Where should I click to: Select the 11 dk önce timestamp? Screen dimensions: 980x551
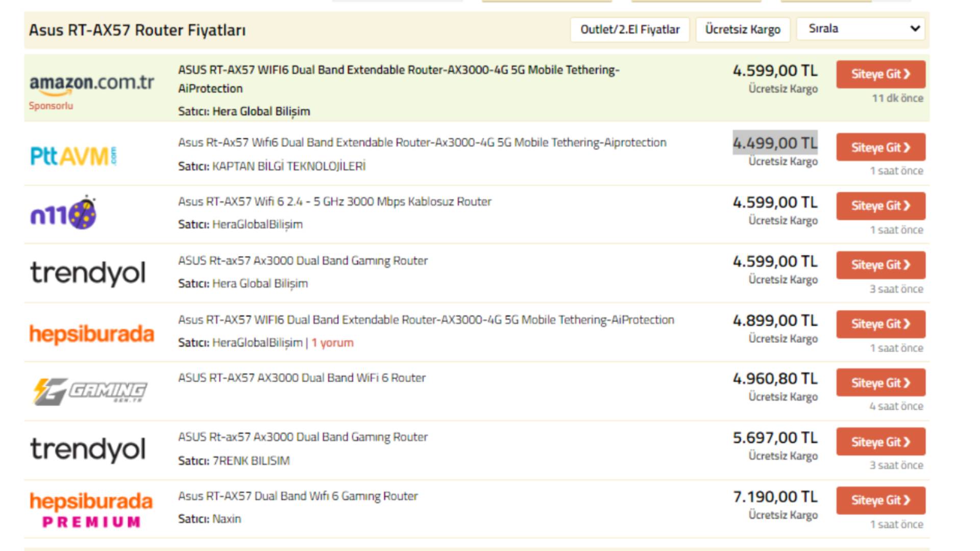coord(897,98)
